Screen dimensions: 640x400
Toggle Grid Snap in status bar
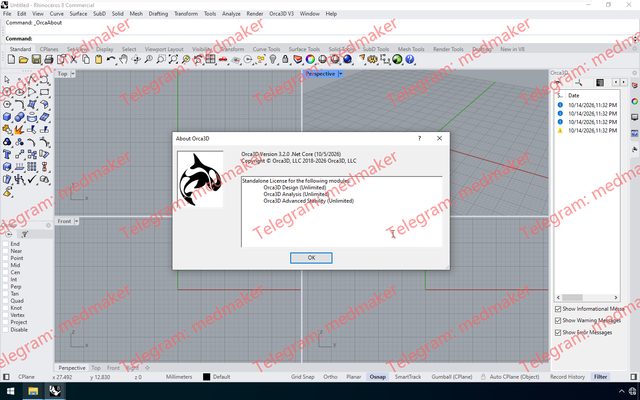pos(302,377)
